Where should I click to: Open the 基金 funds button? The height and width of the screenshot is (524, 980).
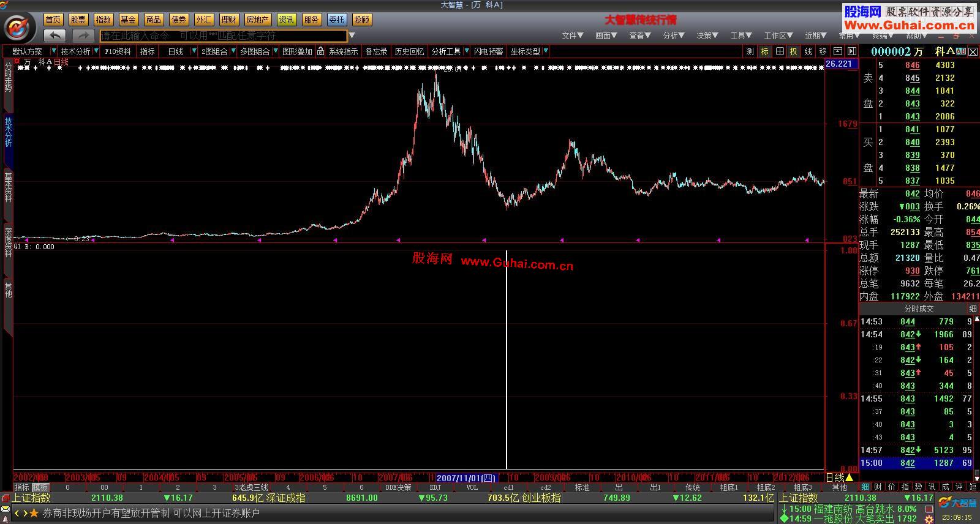pyautogui.click(x=128, y=20)
